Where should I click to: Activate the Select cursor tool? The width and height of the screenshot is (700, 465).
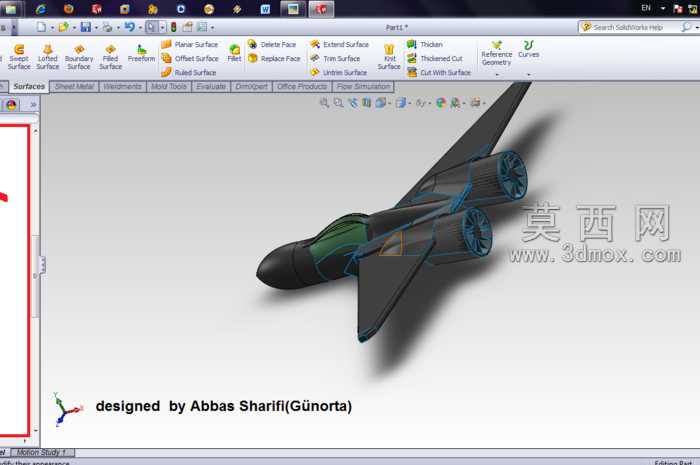[152, 27]
